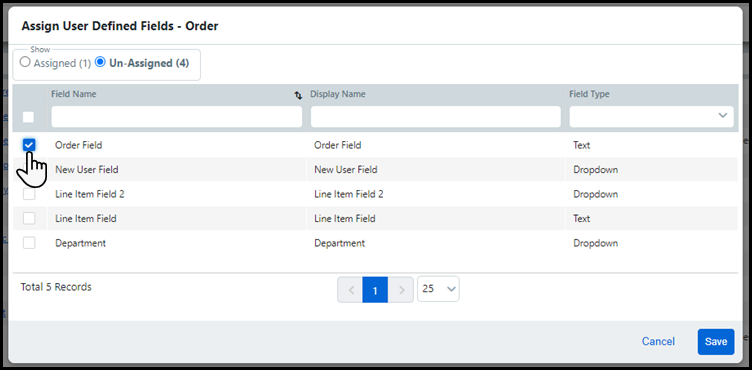Click the Field Type column header
752x370 pixels.
click(589, 94)
